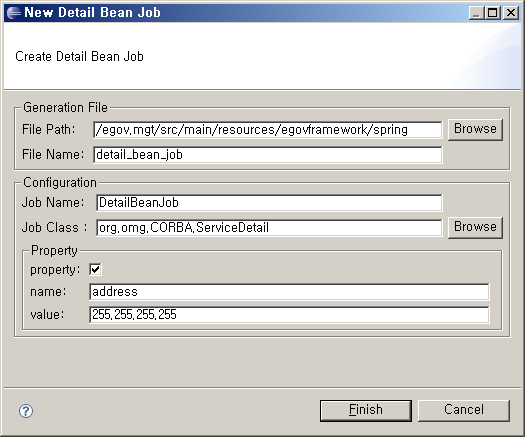Browse for the File Path location
The height and width of the screenshot is (437, 525).
point(475,130)
